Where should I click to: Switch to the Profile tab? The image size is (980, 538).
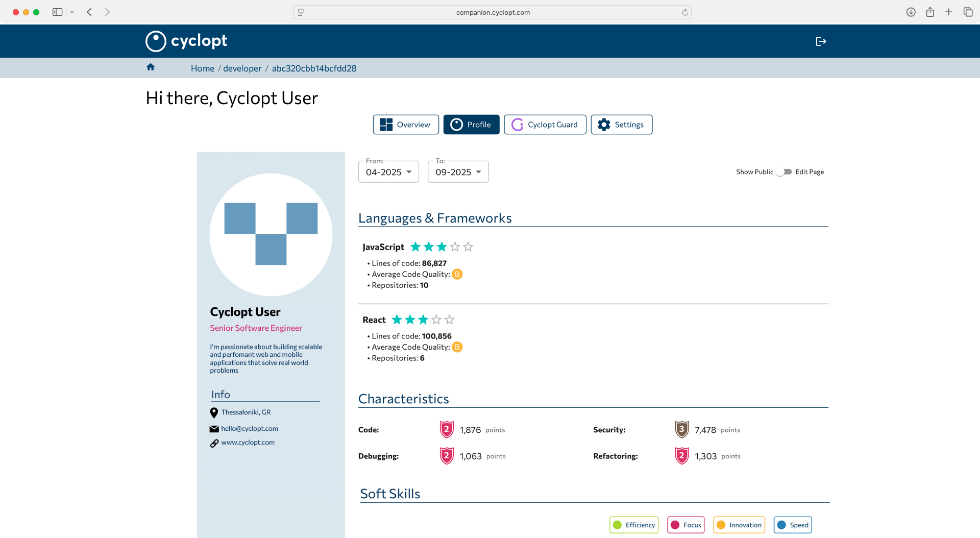pyautogui.click(x=471, y=125)
